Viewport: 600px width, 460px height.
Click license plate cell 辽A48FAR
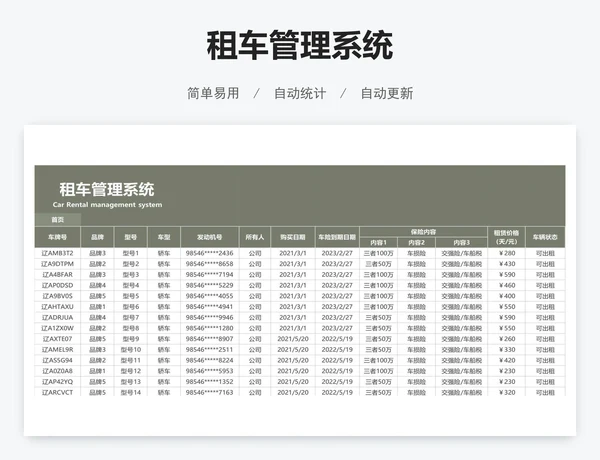57,275
